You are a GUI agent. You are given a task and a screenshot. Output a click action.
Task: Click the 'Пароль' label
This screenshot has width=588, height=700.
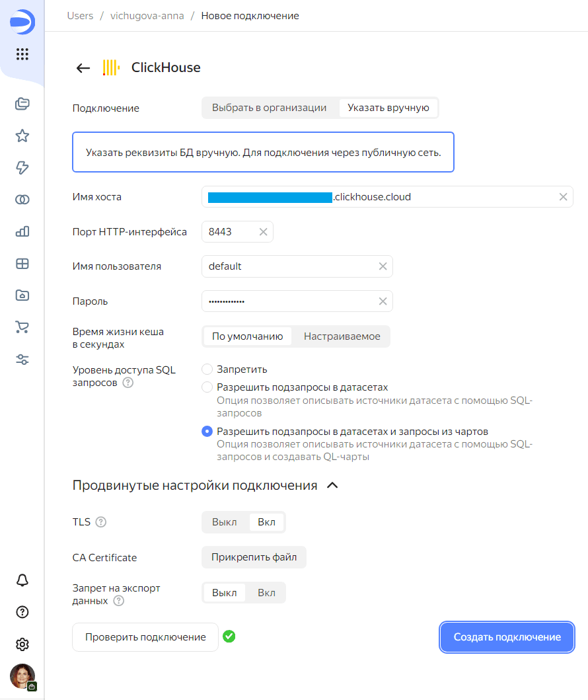[x=90, y=301]
